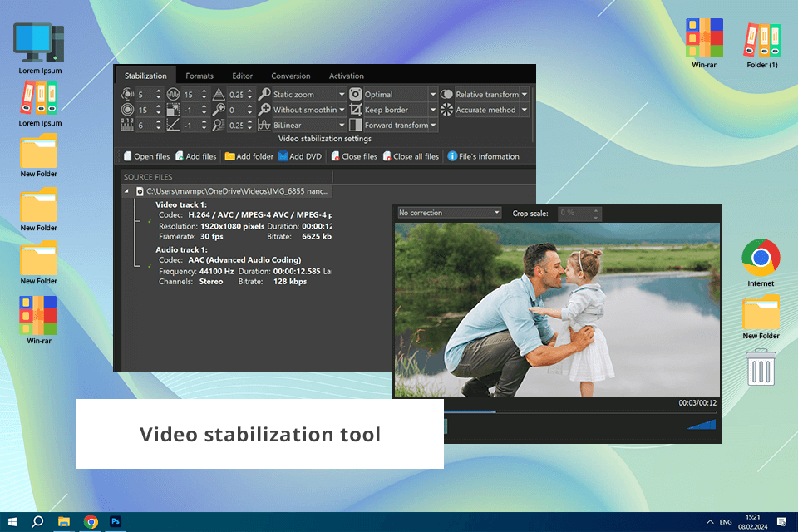
Task: Switch to the Formats tab
Action: tap(199, 76)
